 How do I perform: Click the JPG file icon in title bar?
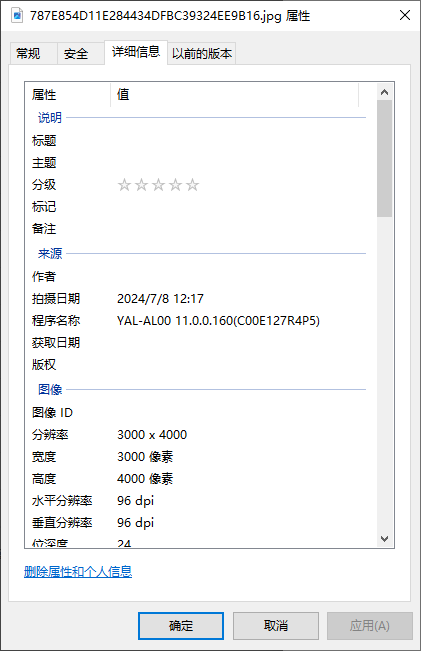pos(17,16)
